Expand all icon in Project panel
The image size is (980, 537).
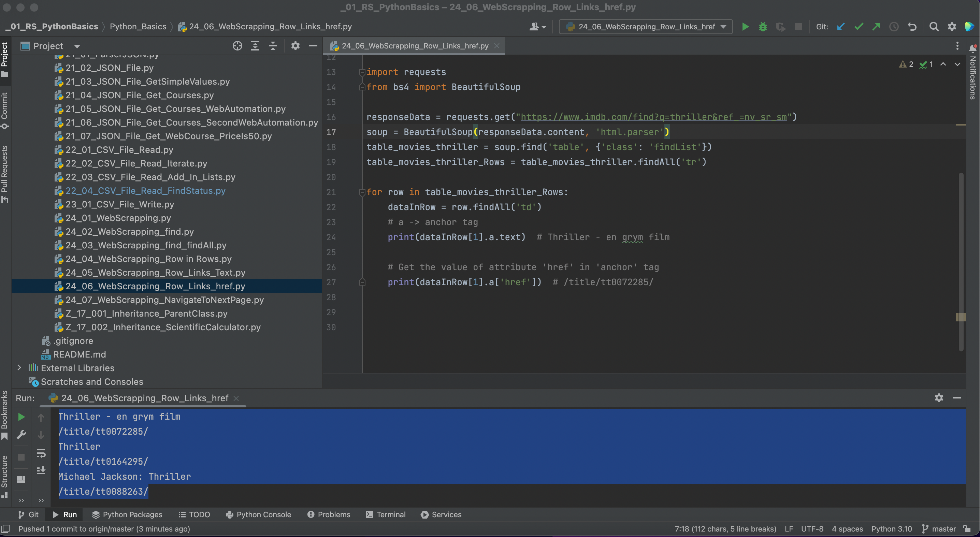pos(255,46)
